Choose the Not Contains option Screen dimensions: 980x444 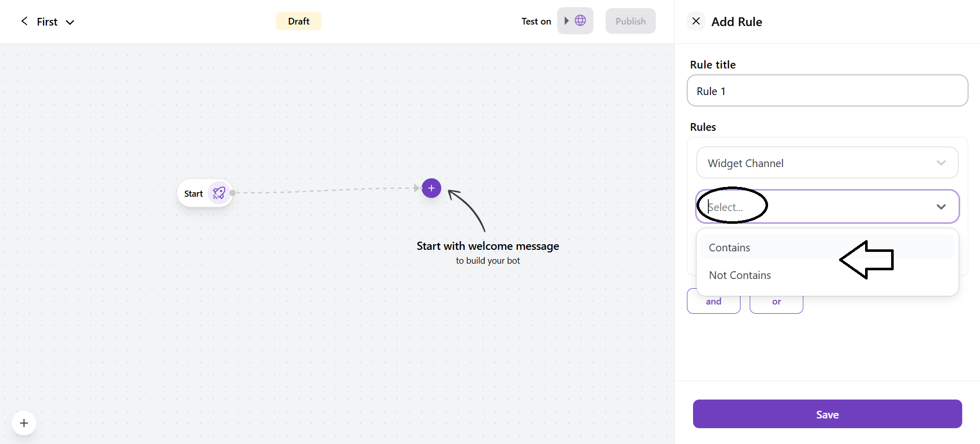[x=739, y=275]
